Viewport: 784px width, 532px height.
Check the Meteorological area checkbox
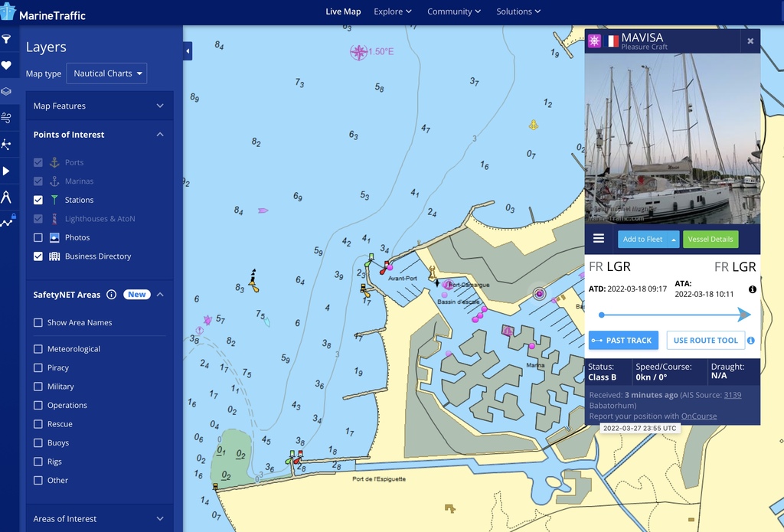click(x=38, y=349)
